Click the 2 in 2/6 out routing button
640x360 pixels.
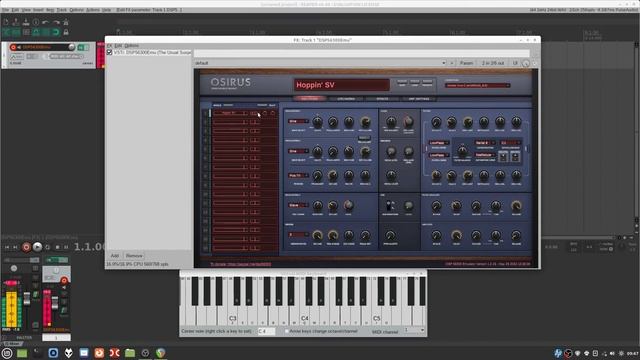pos(493,63)
